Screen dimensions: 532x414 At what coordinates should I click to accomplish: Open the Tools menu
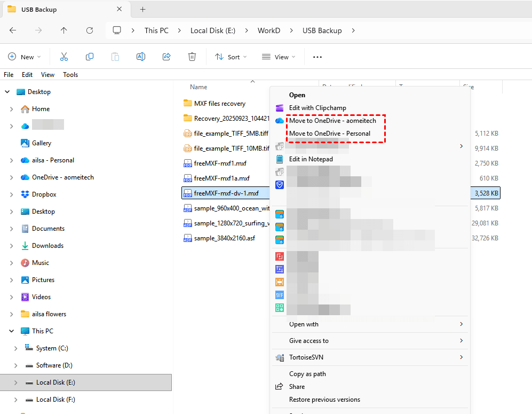70,75
